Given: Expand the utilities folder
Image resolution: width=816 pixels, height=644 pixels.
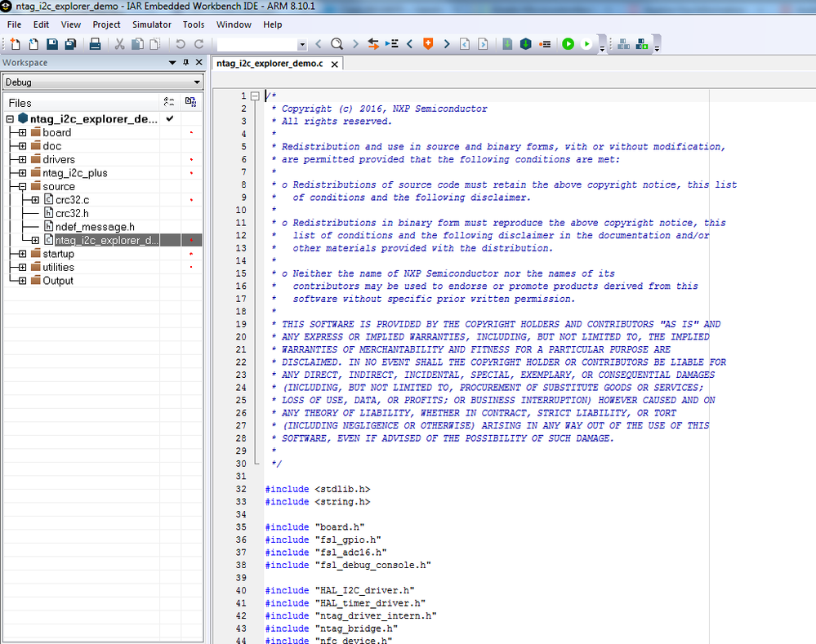Looking at the screenshot, I should (22, 268).
